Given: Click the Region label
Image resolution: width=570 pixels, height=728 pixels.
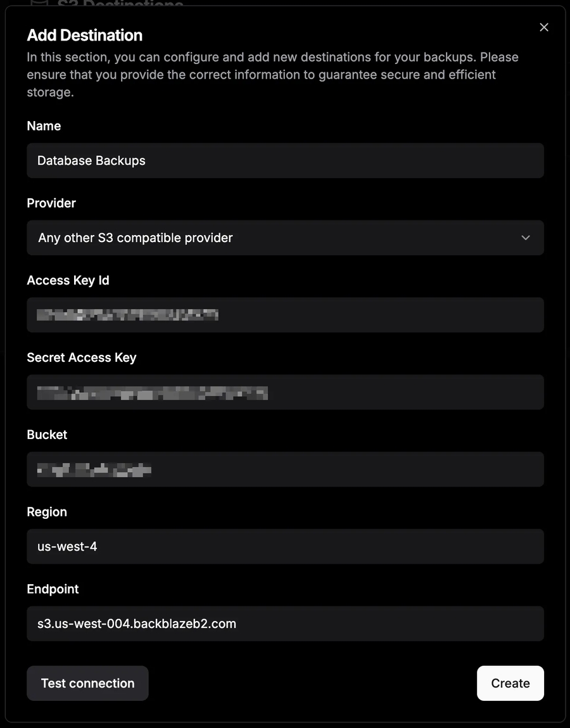Looking at the screenshot, I should pos(47,512).
